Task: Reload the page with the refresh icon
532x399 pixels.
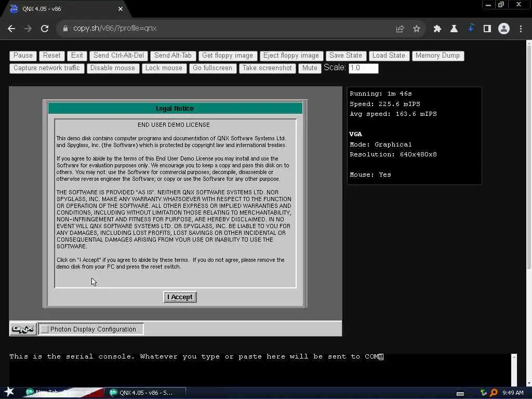Action: click(45, 29)
